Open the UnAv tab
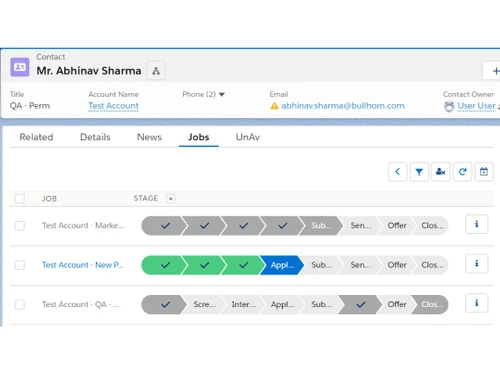500x375 pixels. pyautogui.click(x=248, y=137)
